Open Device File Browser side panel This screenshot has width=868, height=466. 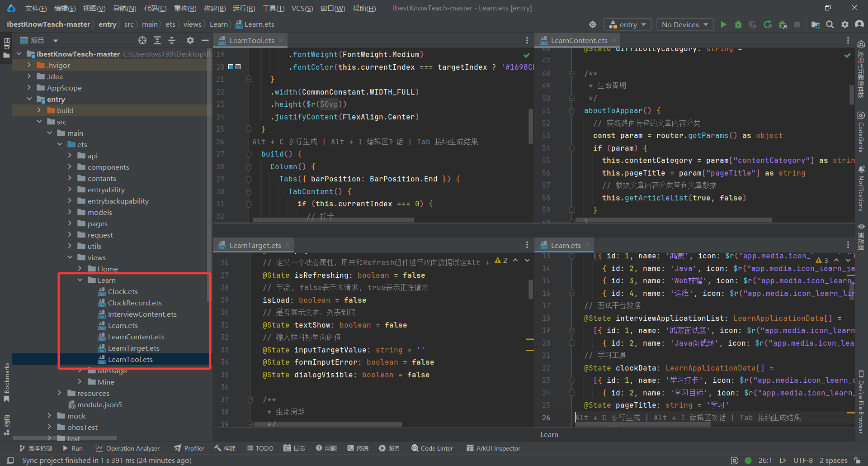(x=861, y=402)
